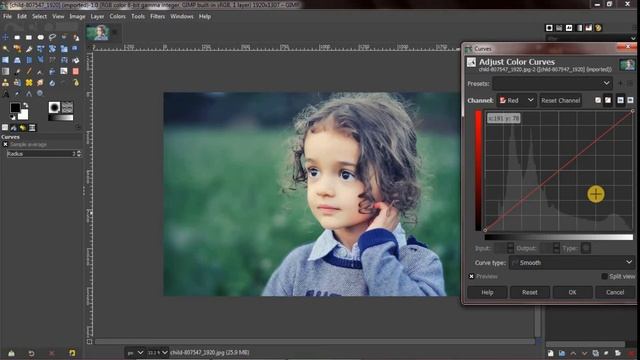Select the Blur/Sharpen droplet tool
The height and width of the screenshot is (360, 640).
coord(52,83)
